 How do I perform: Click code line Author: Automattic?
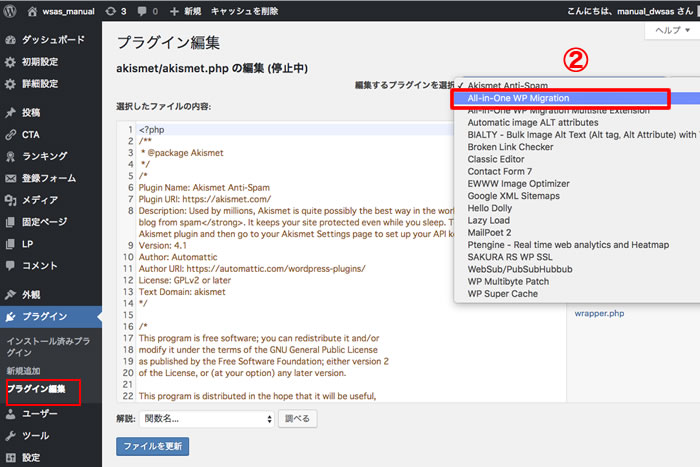[178, 257]
